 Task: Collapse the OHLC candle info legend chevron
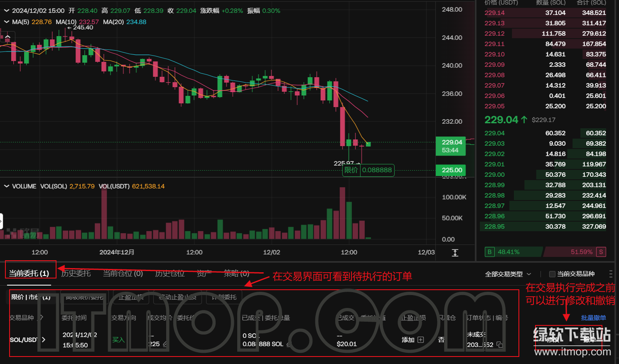click(x=6, y=11)
